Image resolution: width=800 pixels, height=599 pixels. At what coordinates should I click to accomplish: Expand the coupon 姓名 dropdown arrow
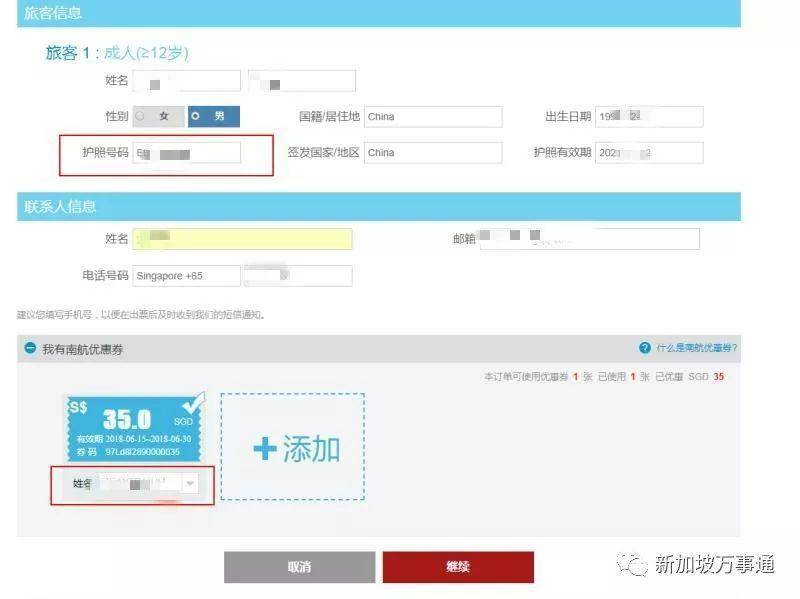tap(190, 483)
